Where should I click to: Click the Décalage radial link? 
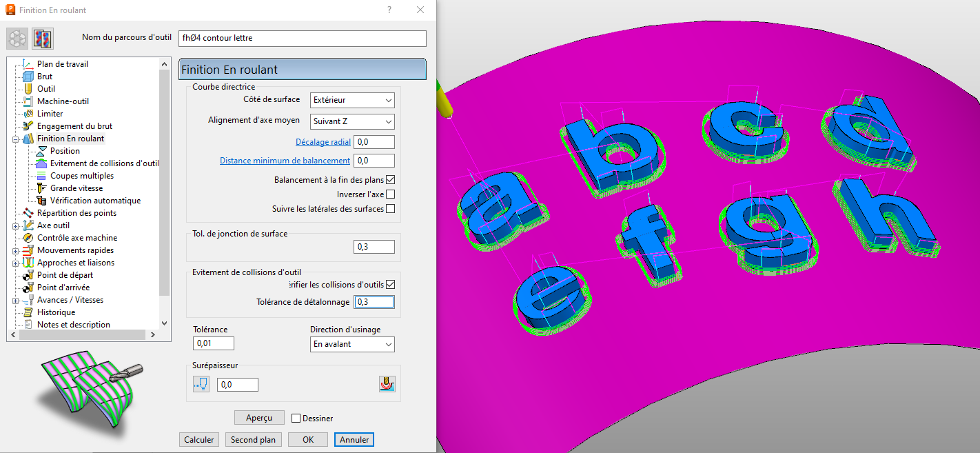click(x=323, y=142)
